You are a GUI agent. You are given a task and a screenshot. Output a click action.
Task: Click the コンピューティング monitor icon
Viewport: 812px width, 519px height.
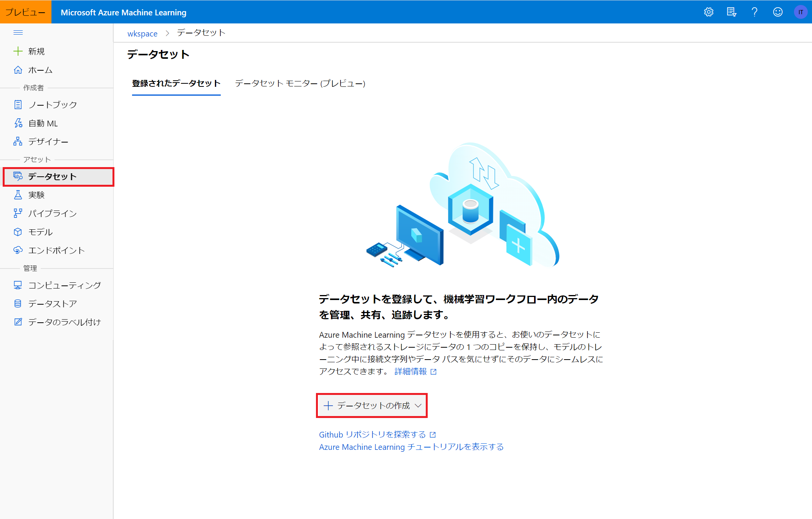(18, 285)
